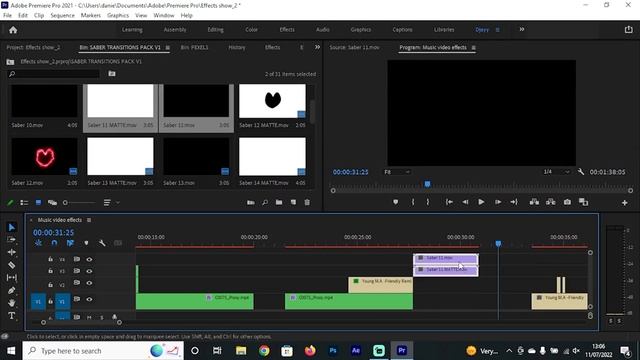Toggle V4 track output eye
Image resolution: width=640 pixels, height=360 pixels.
click(x=89, y=259)
